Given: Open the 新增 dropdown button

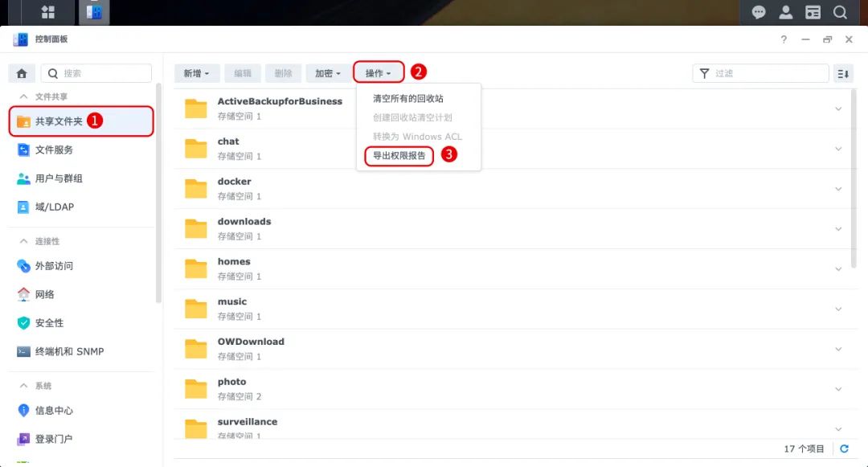Looking at the screenshot, I should [x=196, y=73].
